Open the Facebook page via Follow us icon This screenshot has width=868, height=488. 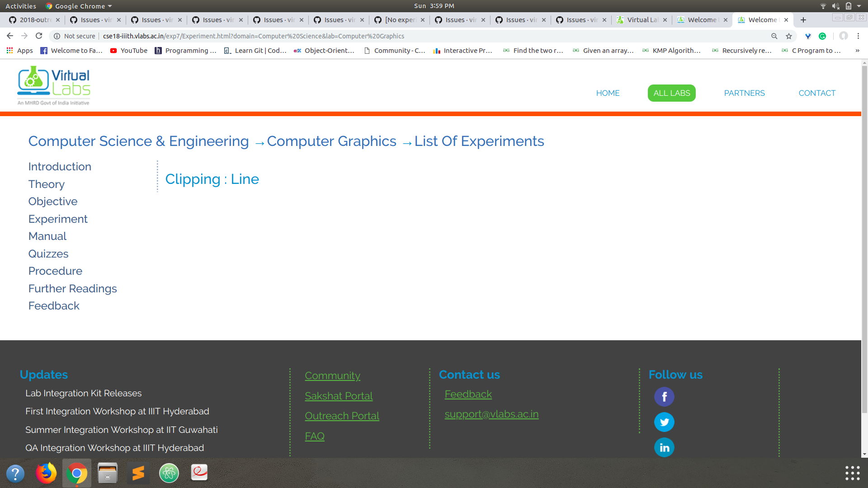664,396
